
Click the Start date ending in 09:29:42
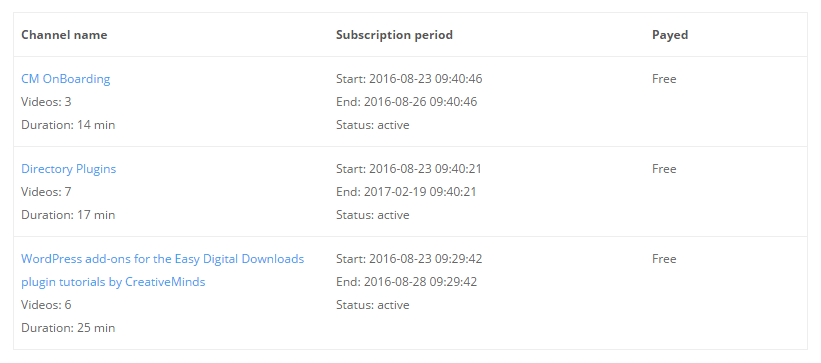(x=409, y=259)
